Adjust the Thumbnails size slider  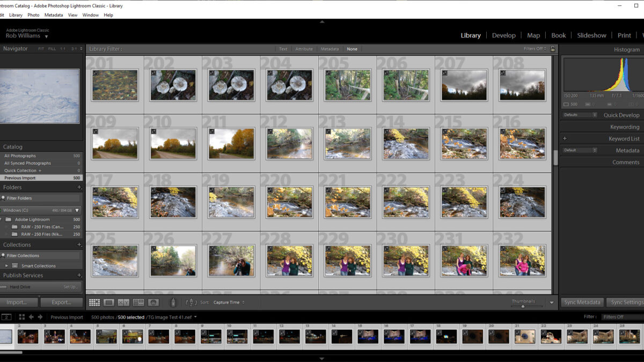523,306
